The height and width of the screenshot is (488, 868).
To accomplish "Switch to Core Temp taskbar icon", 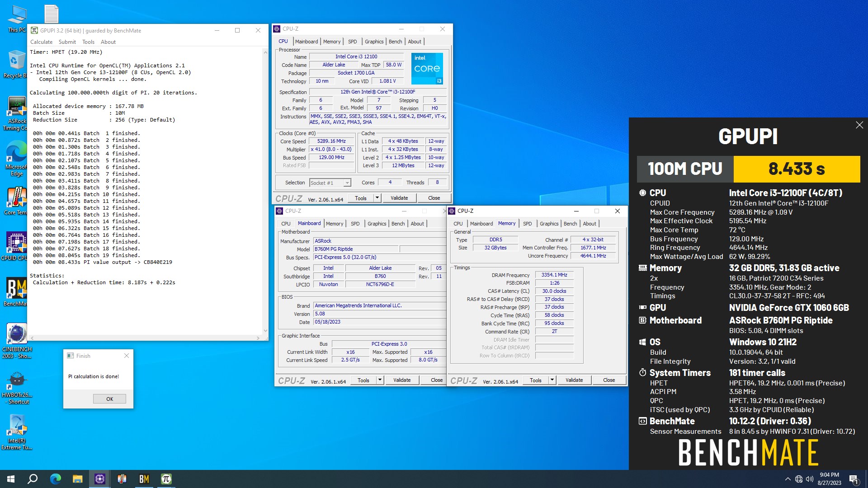I will click(x=122, y=479).
